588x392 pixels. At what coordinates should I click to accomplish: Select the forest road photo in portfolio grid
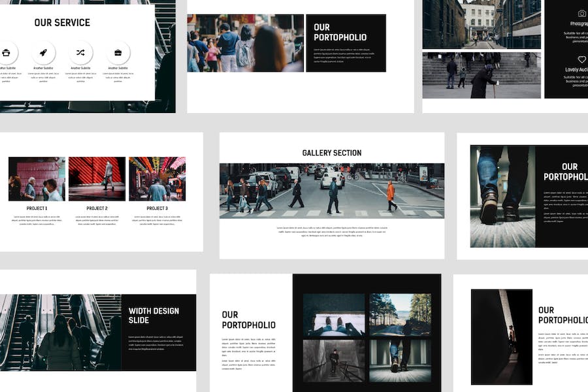pos(400,315)
